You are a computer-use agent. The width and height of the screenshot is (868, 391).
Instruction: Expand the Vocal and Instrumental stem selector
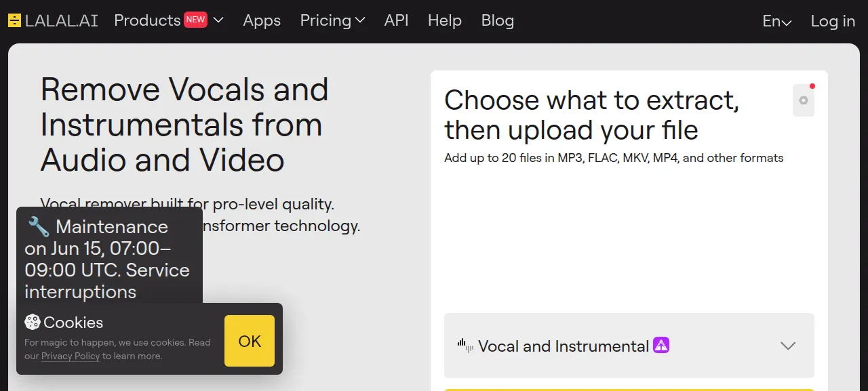pos(629,346)
